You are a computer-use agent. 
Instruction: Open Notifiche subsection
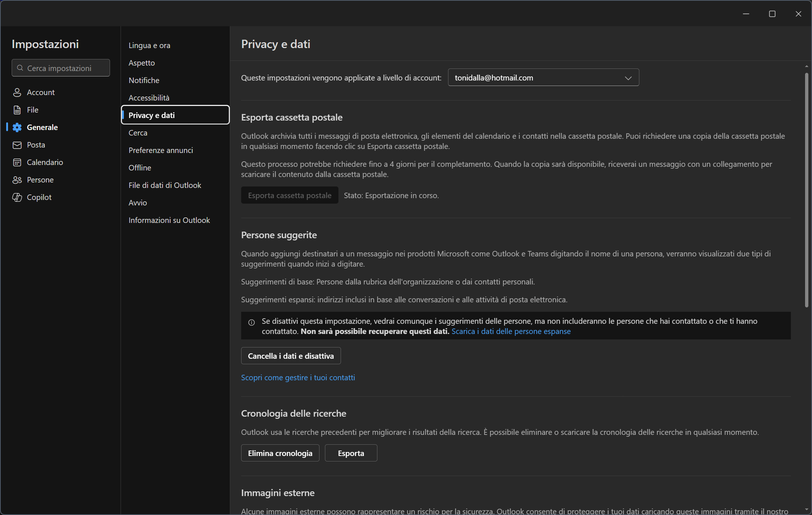(x=175, y=80)
